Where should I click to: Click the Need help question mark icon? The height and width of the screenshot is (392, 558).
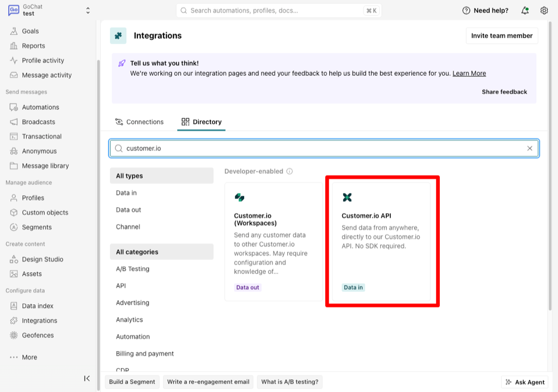pyautogui.click(x=466, y=10)
